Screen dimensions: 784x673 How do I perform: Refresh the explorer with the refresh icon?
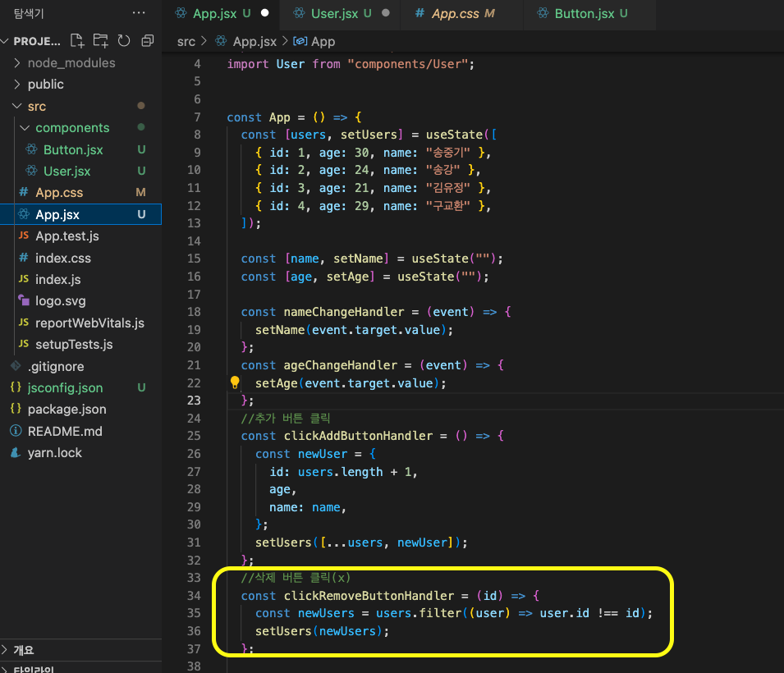click(x=123, y=40)
